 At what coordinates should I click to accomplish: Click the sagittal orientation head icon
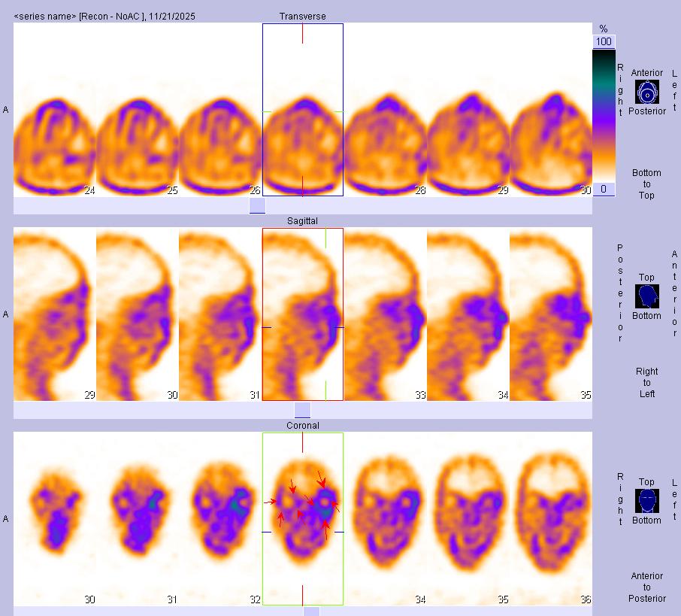coord(646,296)
